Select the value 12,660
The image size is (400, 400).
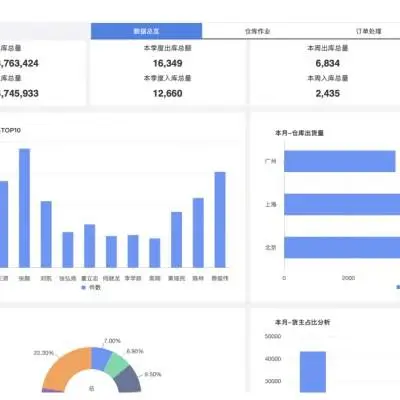[x=167, y=93]
